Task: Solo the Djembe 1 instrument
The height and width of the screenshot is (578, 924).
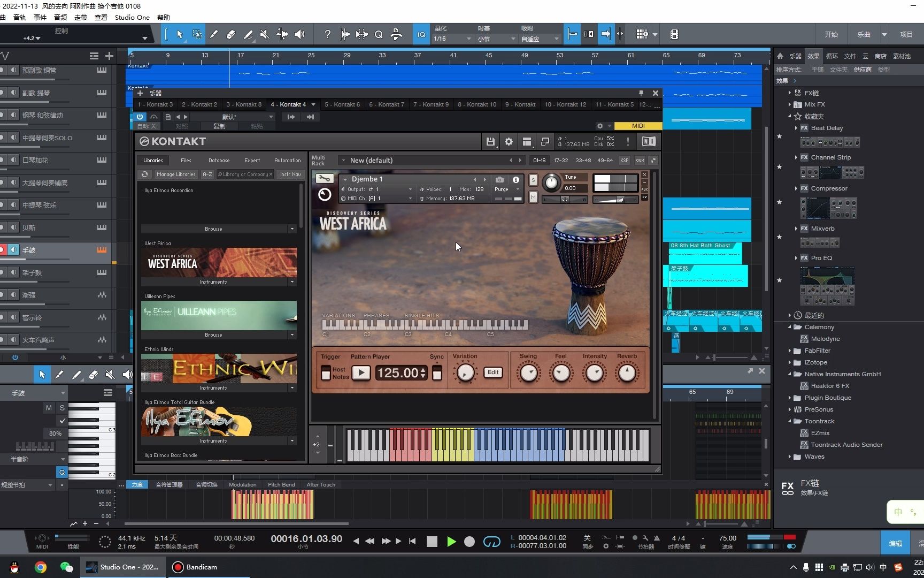Action: click(533, 180)
